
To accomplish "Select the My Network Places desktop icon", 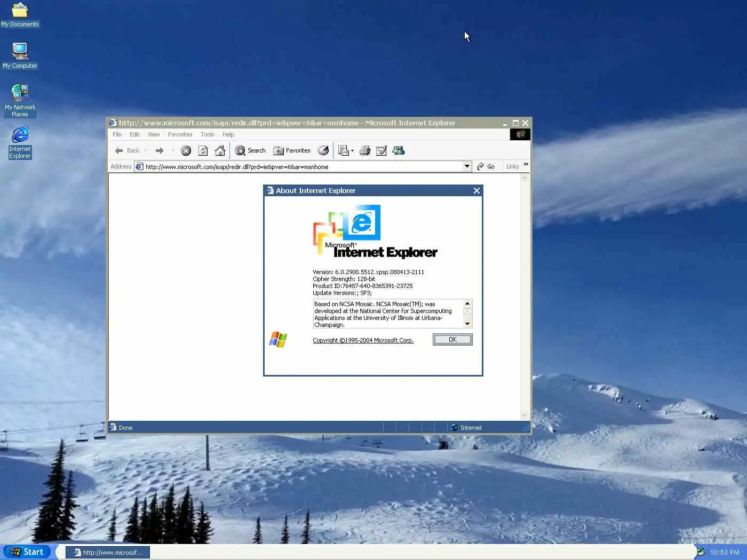I will click(x=20, y=100).
